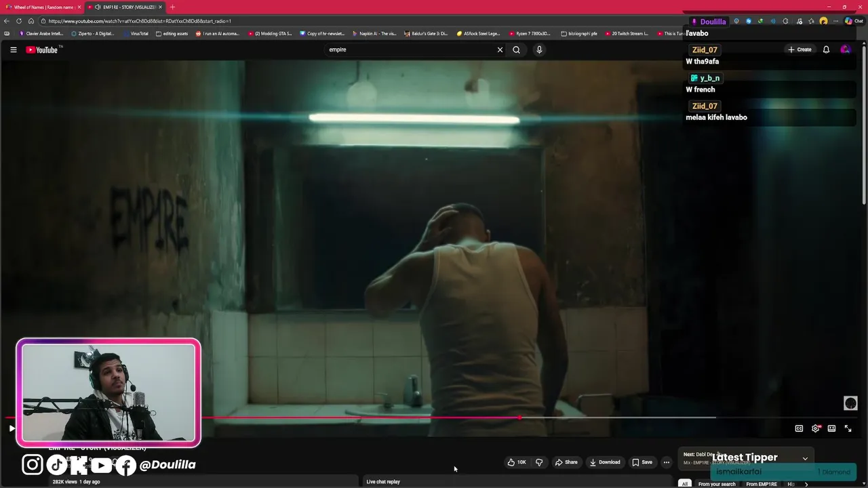This screenshot has height=488, width=868.
Task: Open bibliographi pfe bookmark folder
Action: tap(579, 33)
